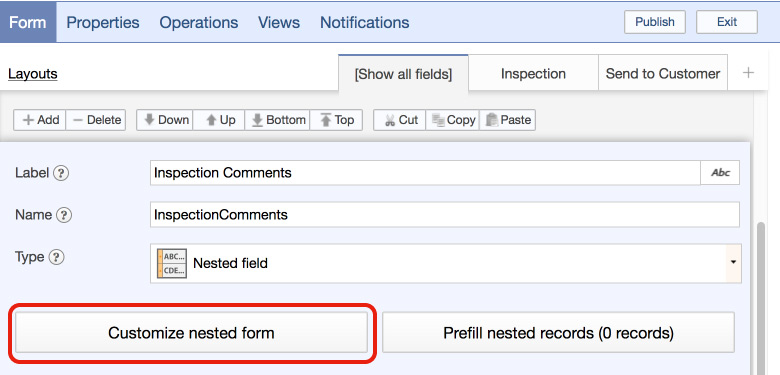Send field to Bottom
The height and width of the screenshot is (375, 780).
(x=278, y=120)
